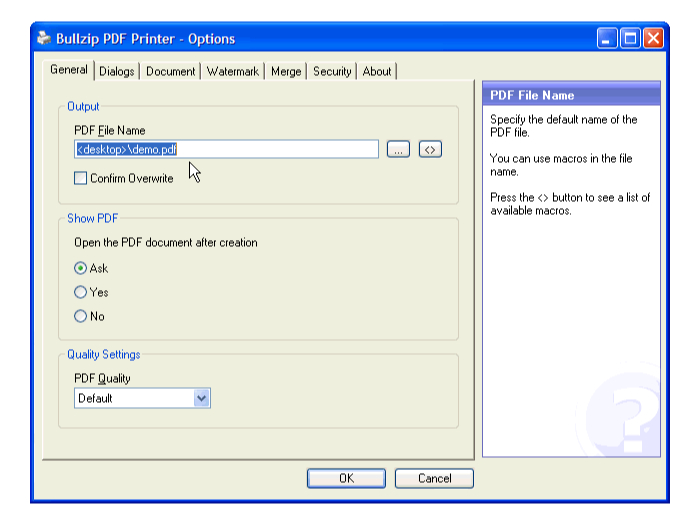Enable Confirm Overwrite checkbox
Image resolution: width=700 pixels, height=525 pixels.
point(80,178)
